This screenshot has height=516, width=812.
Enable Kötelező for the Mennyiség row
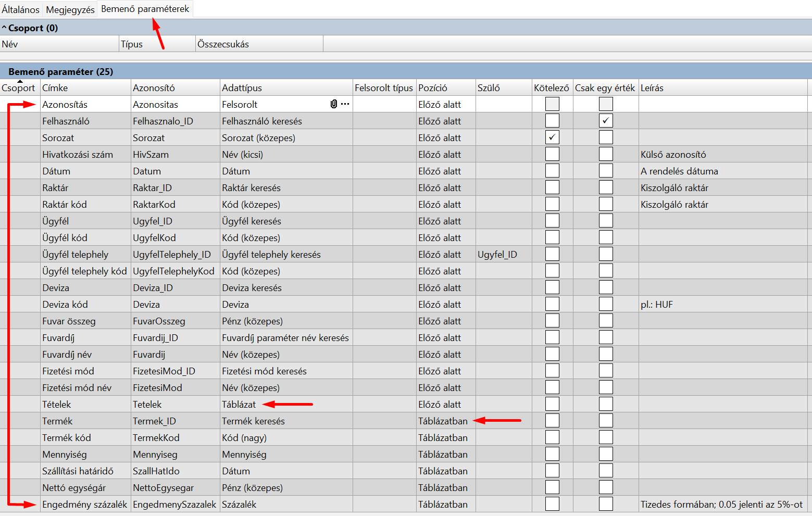click(x=552, y=454)
